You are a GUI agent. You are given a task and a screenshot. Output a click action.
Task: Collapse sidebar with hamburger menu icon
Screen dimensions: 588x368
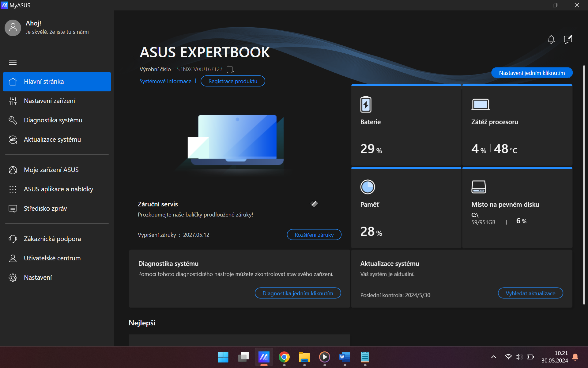13,63
